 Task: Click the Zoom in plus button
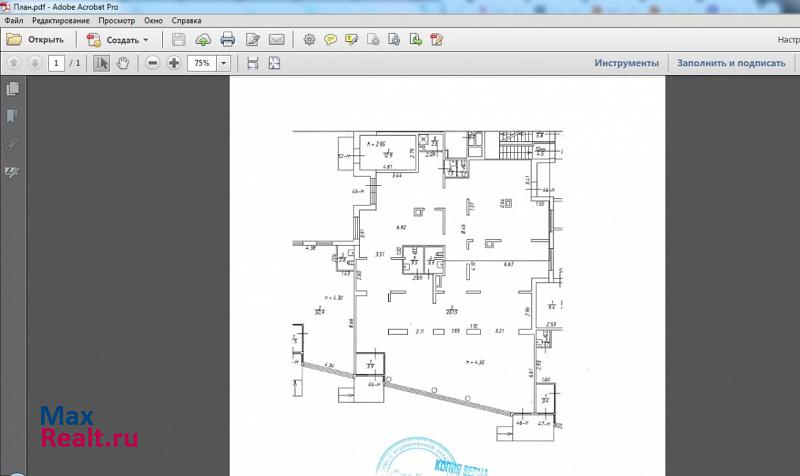(174, 63)
